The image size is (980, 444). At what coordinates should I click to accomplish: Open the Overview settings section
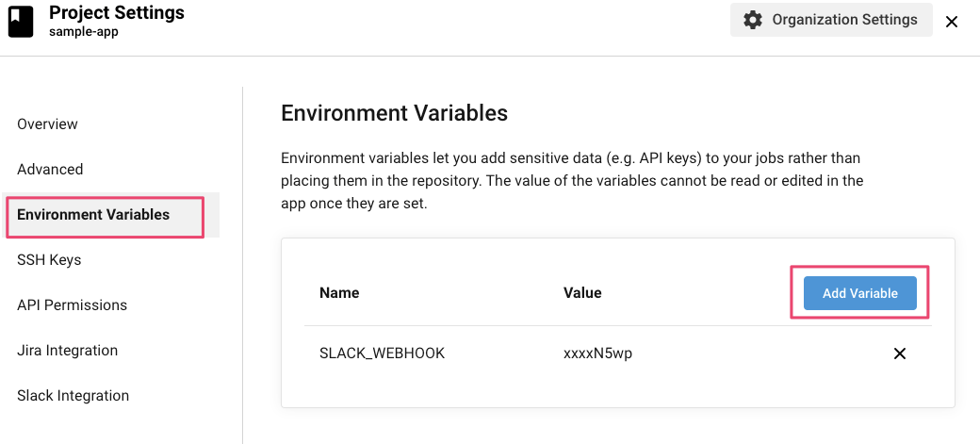(47, 124)
